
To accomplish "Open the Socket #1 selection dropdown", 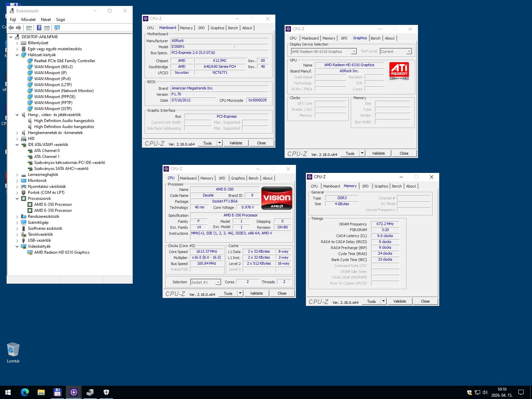I will (x=218, y=282).
